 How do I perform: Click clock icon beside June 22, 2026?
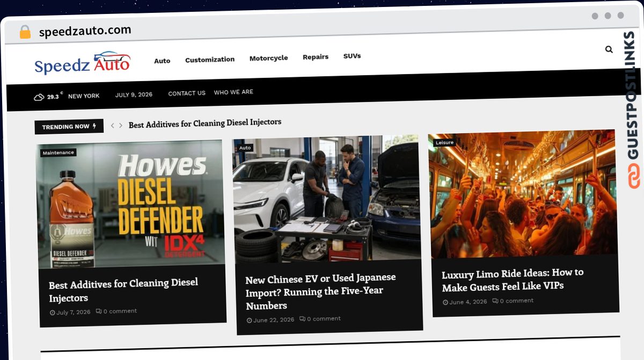tap(250, 320)
